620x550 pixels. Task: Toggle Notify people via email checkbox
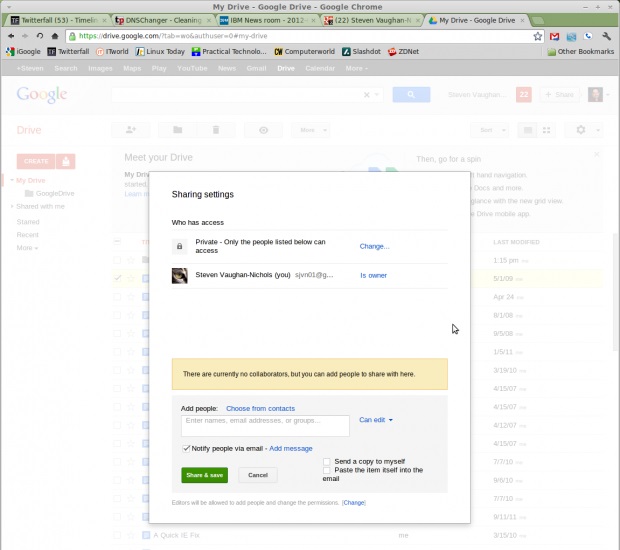pyautogui.click(x=186, y=448)
